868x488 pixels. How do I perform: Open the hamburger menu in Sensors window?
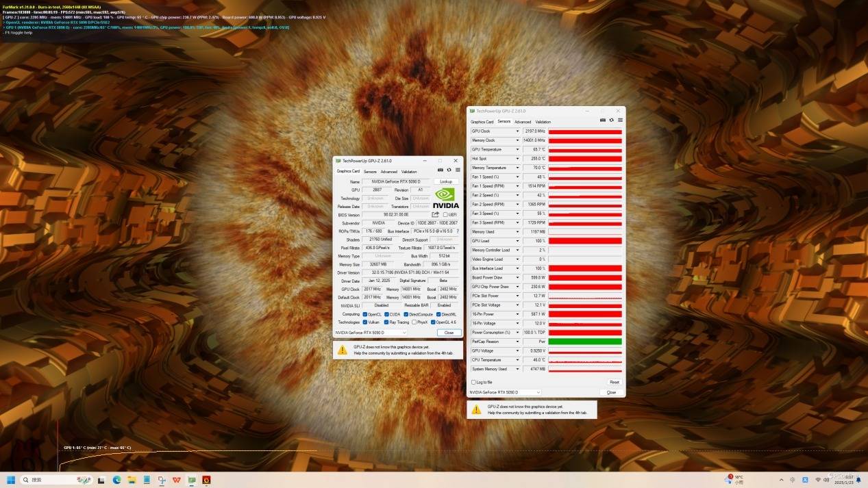(620, 120)
